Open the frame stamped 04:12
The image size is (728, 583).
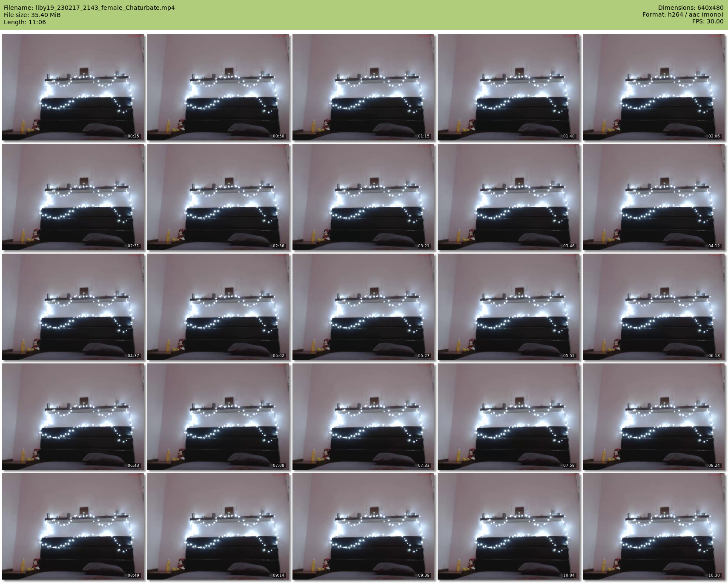[x=653, y=197]
